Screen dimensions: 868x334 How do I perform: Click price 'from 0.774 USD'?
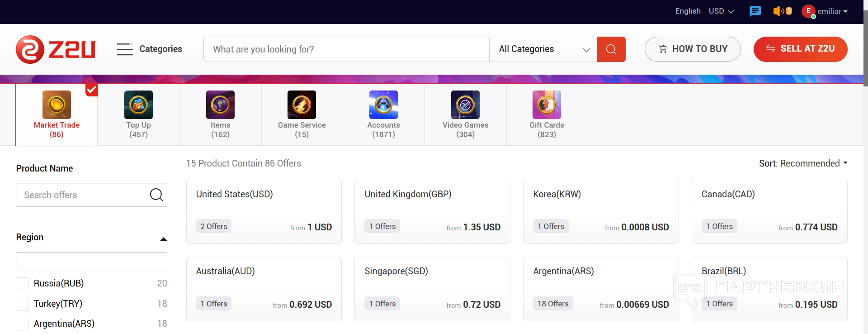pyautogui.click(x=808, y=227)
